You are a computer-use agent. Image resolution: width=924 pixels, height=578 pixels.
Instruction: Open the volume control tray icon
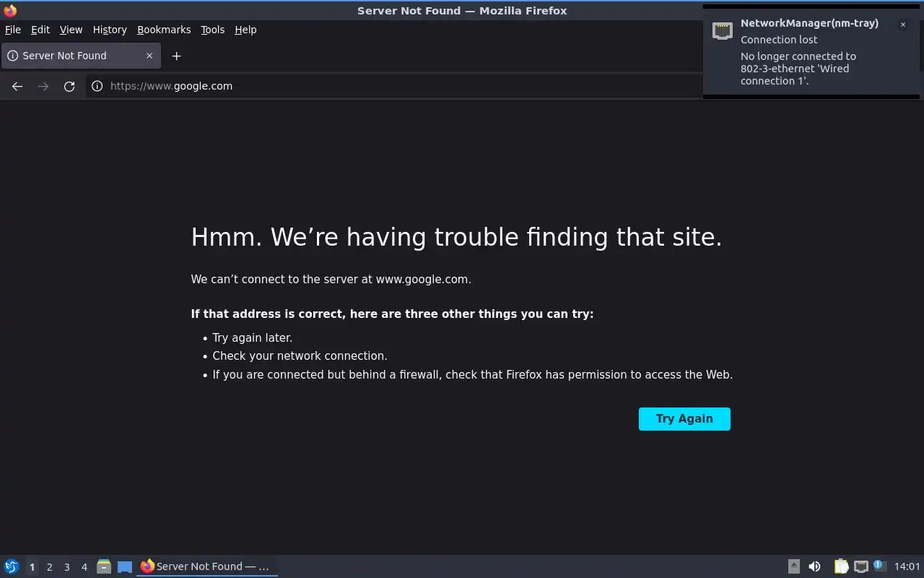[814, 566]
